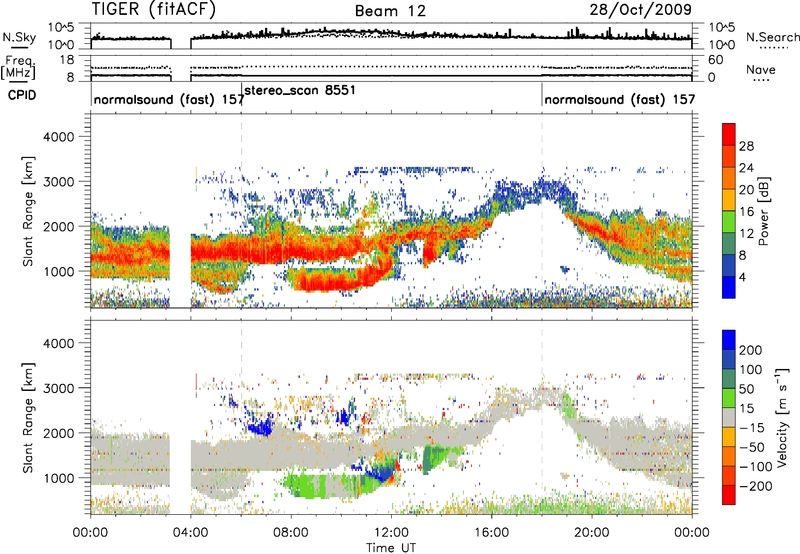This screenshot has height=554, width=800.
Task: Click the 18 tick on frequency axis
Action: click(66, 60)
